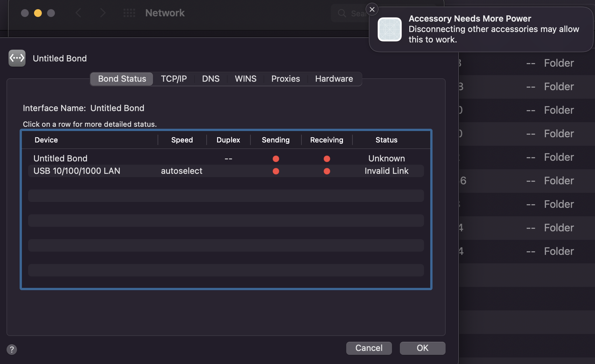The height and width of the screenshot is (364, 595).
Task: Switch to the TCP/IP tab
Action: tap(174, 79)
